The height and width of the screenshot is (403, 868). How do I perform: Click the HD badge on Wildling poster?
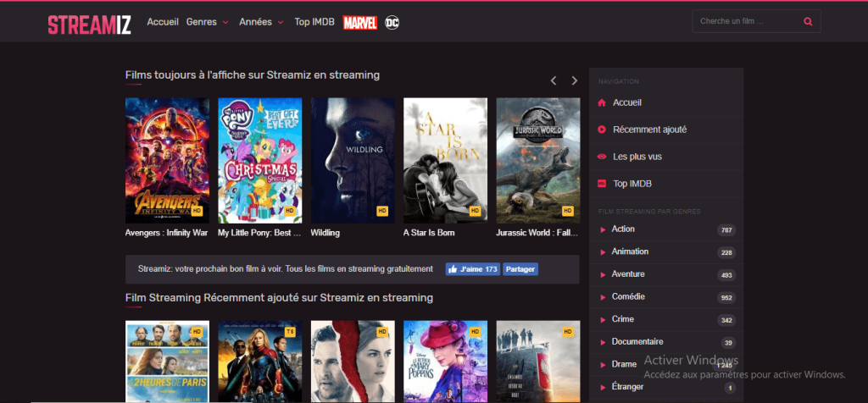pyautogui.click(x=382, y=211)
